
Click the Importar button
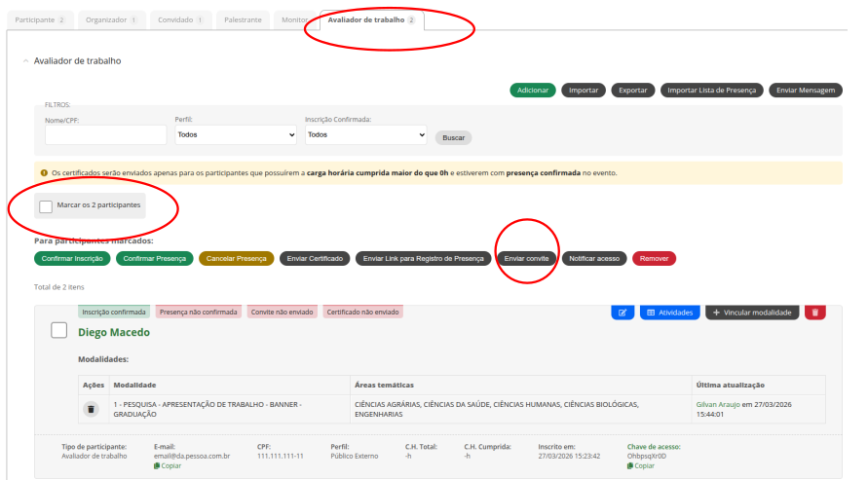click(x=584, y=91)
